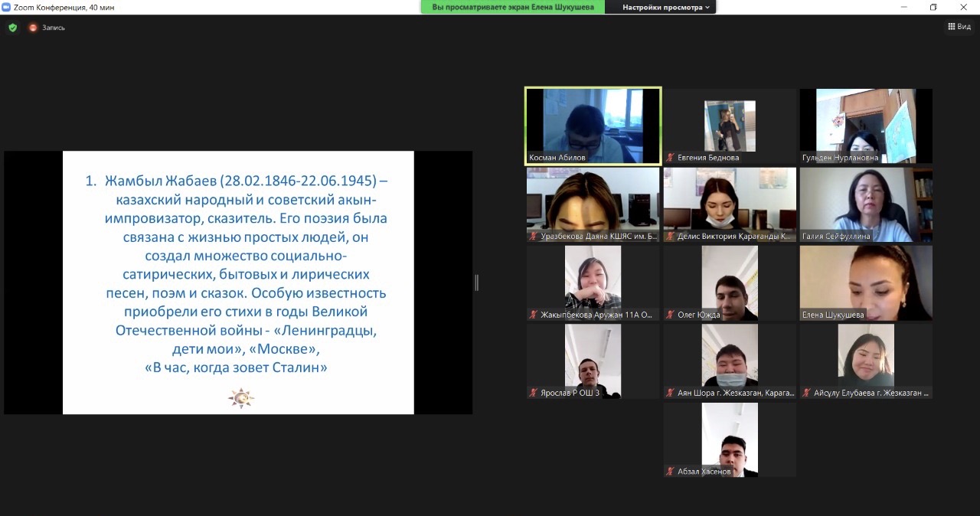The width and height of the screenshot is (980, 516).
Task: Click the Zoom logo in title bar
Action: [x=6, y=7]
